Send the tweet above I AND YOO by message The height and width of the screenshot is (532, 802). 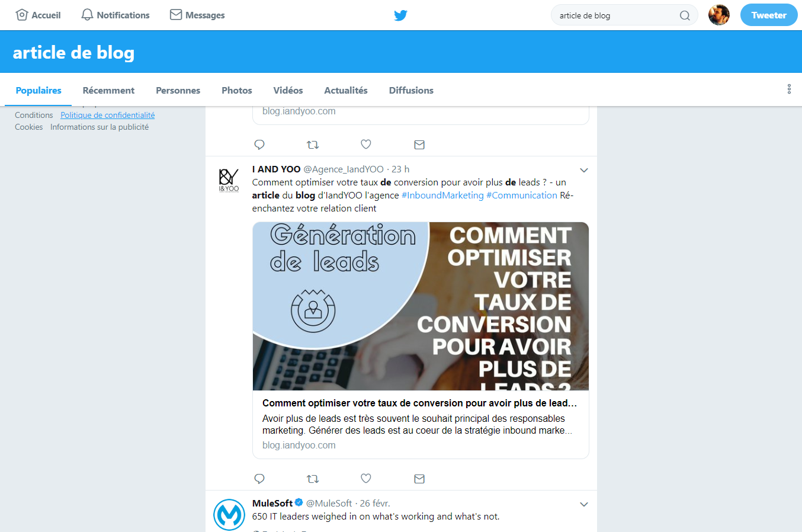[419, 145]
